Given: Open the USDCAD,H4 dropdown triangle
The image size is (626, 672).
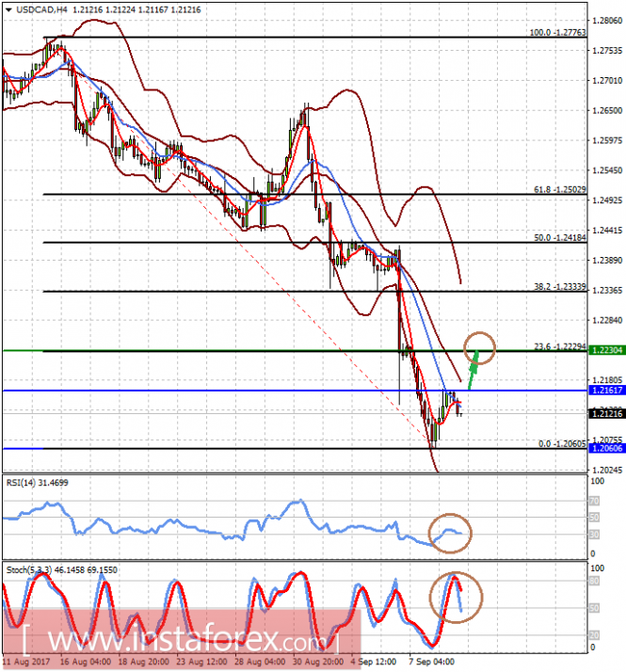Looking at the screenshot, I should click(x=8, y=9).
